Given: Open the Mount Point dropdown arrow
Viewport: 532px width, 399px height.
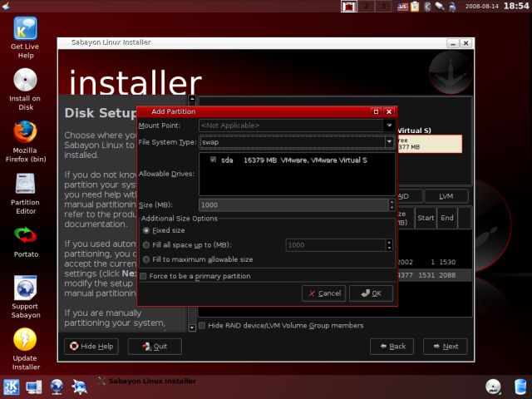Looking at the screenshot, I should coord(390,126).
